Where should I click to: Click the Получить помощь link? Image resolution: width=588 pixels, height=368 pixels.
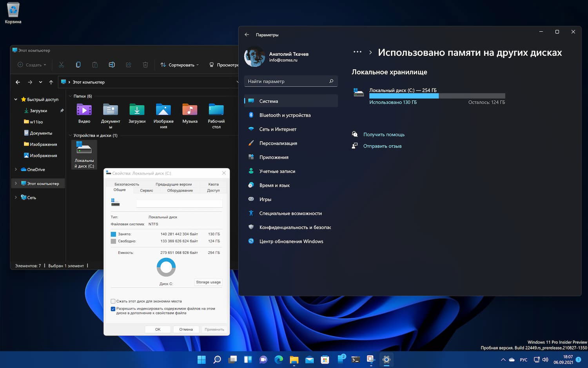coord(384,135)
